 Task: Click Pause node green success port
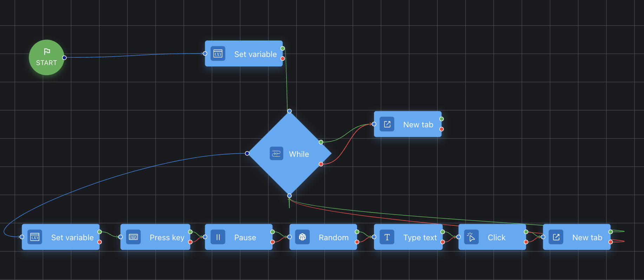[x=272, y=232]
